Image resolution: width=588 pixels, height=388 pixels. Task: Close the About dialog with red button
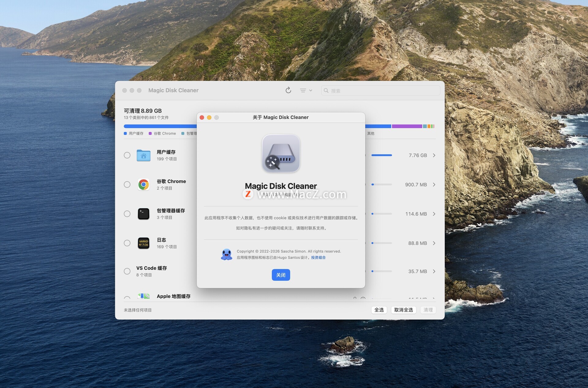(x=202, y=118)
